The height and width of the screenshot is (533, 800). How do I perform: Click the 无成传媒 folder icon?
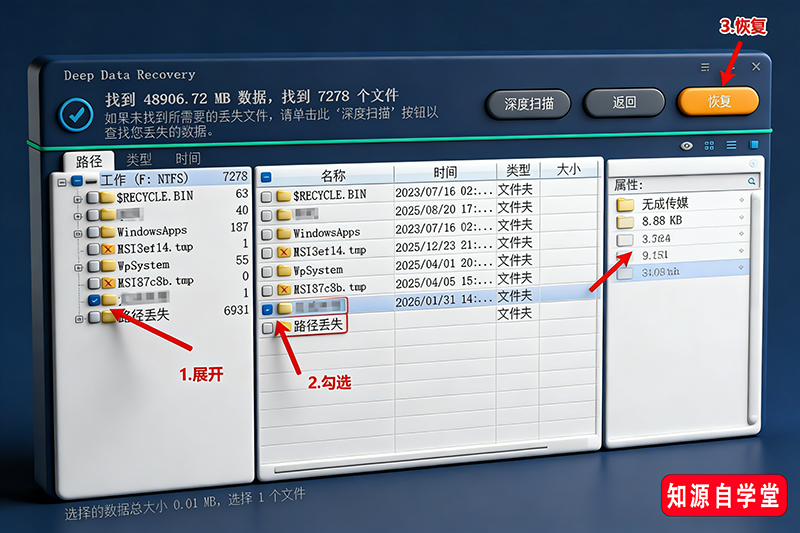point(625,204)
